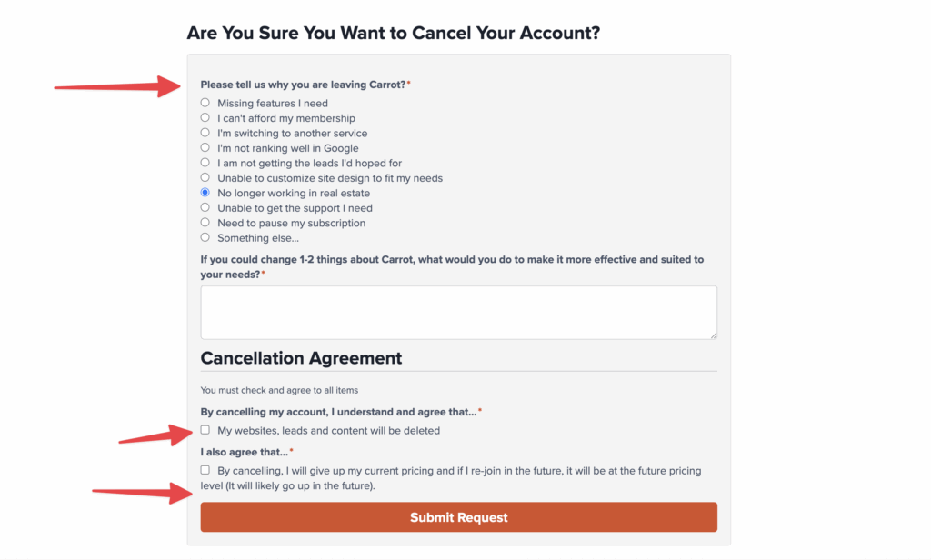931x560 pixels.
Task: Select 'I am not getting the leads' option
Action: (x=205, y=163)
